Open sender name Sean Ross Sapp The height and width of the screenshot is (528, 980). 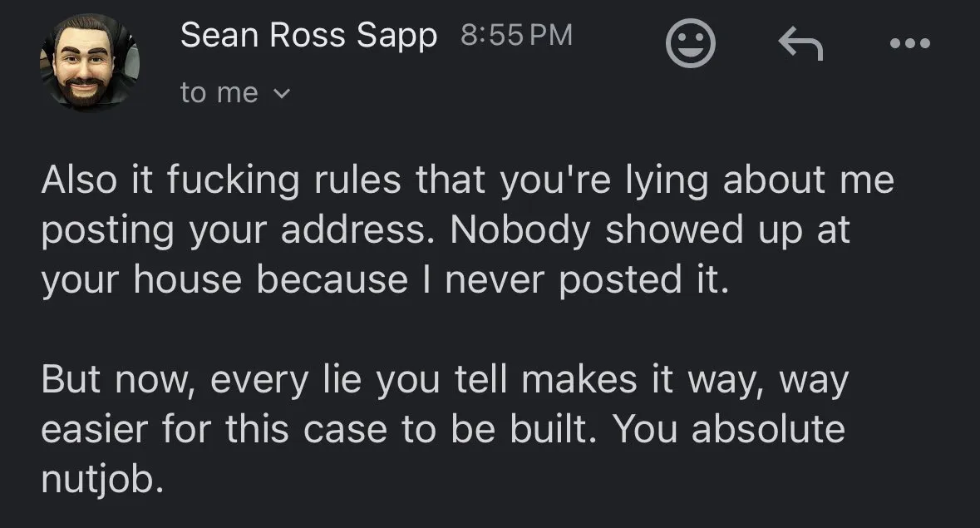pos(308,35)
